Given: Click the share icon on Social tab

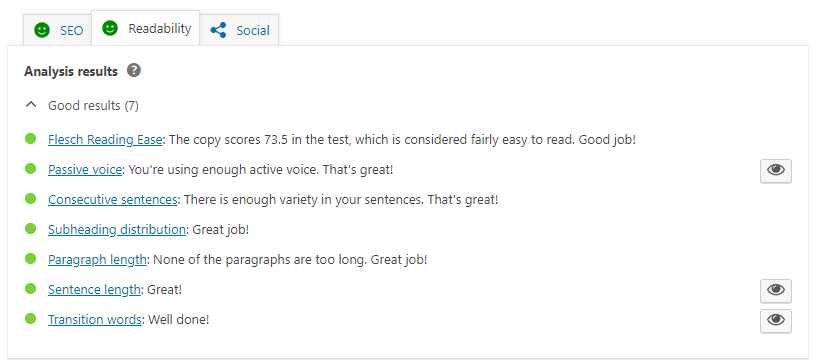Looking at the screenshot, I should pos(219,30).
